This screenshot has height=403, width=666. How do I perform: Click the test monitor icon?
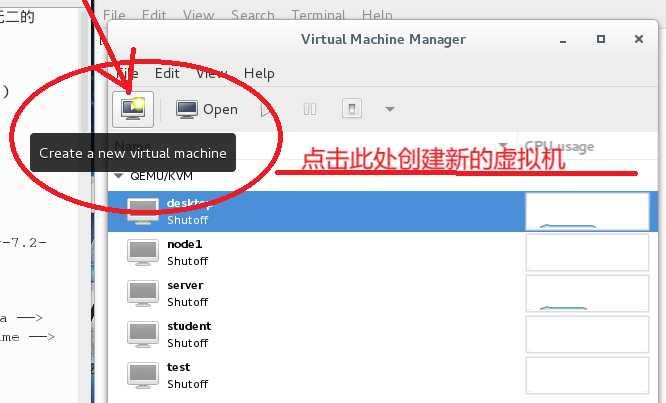[143, 375]
